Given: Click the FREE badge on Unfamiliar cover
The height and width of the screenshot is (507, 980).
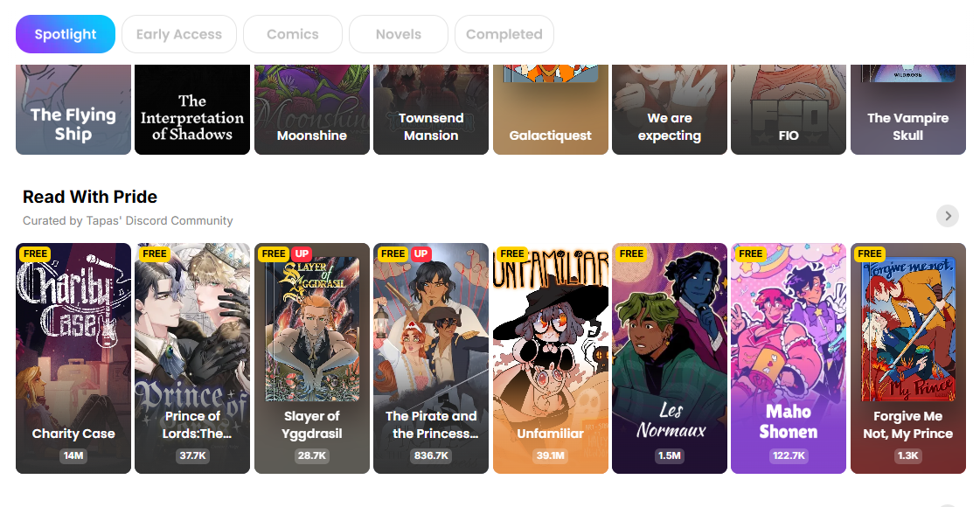Looking at the screenshot, I should tap(512, 253).
